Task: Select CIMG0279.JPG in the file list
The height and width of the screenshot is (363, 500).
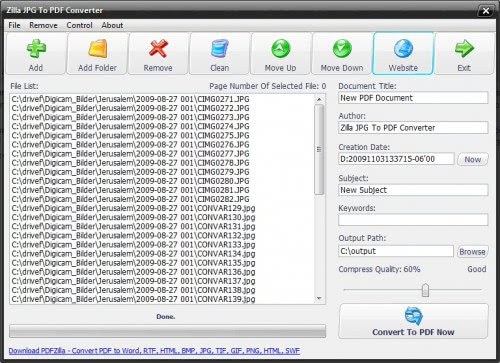Action: point(130,172)
